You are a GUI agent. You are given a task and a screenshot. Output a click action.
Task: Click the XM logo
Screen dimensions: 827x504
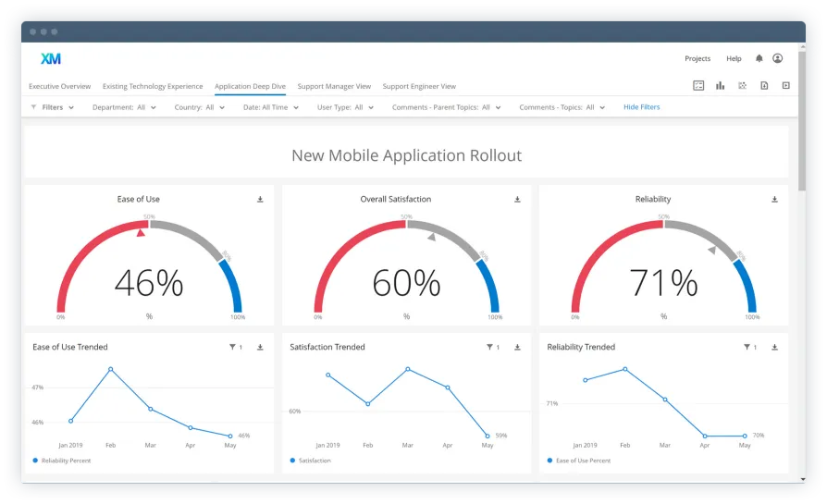[x=51, y=58]
